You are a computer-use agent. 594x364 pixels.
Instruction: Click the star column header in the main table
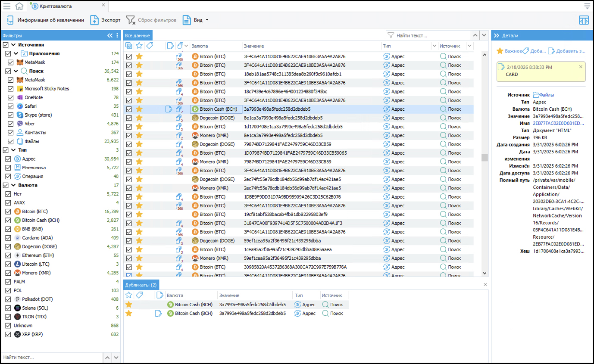coord(139,46)
